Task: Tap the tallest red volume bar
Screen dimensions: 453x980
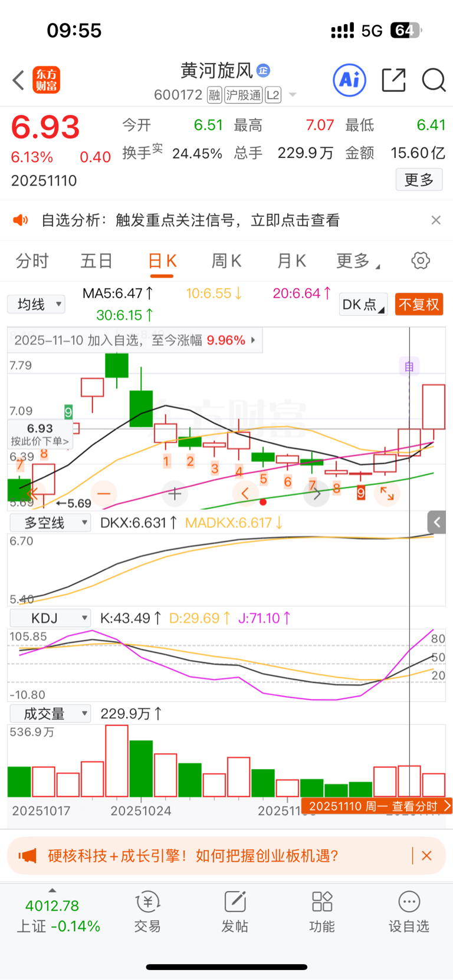Action: pyautogui.click(x=117, y=761)
